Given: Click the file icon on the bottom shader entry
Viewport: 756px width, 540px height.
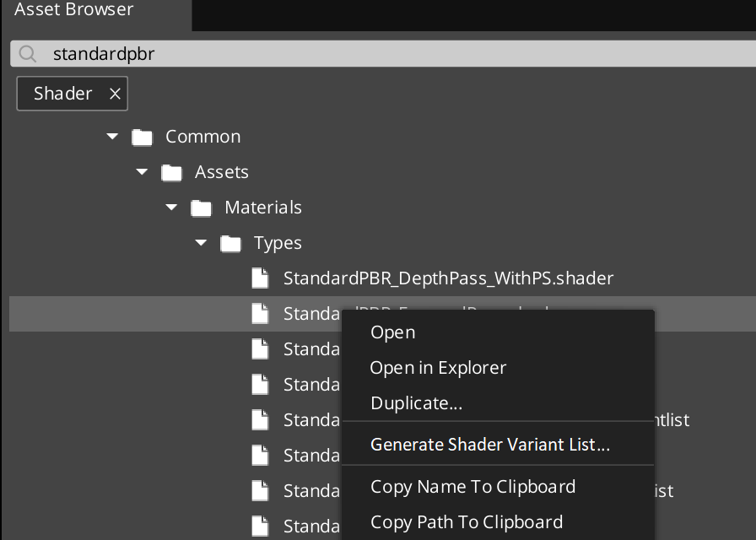Looking at the screenshot, I should (x=261, y=525).
